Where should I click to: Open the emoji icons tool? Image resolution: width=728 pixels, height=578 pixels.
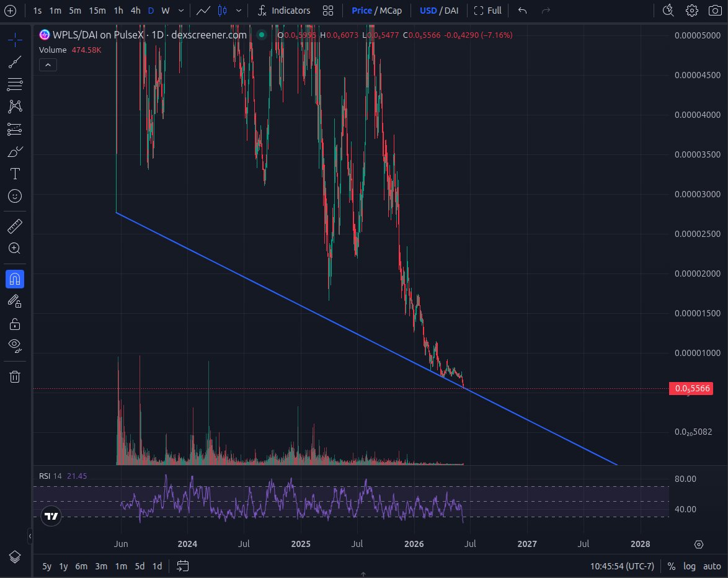(x=15, y=196)
